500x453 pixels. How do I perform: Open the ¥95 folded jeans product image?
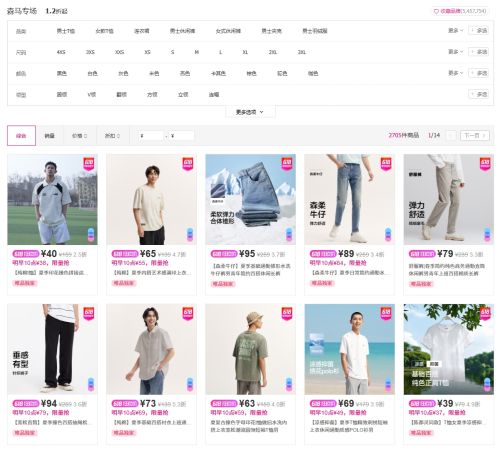[251, 199]
